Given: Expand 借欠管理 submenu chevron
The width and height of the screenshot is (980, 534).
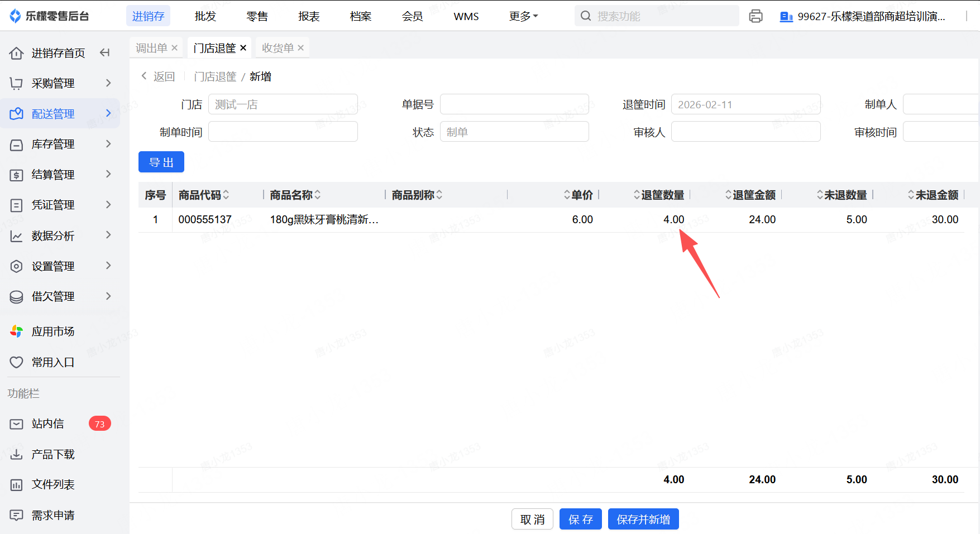Looking at the screenshot, I should (108, 296).
